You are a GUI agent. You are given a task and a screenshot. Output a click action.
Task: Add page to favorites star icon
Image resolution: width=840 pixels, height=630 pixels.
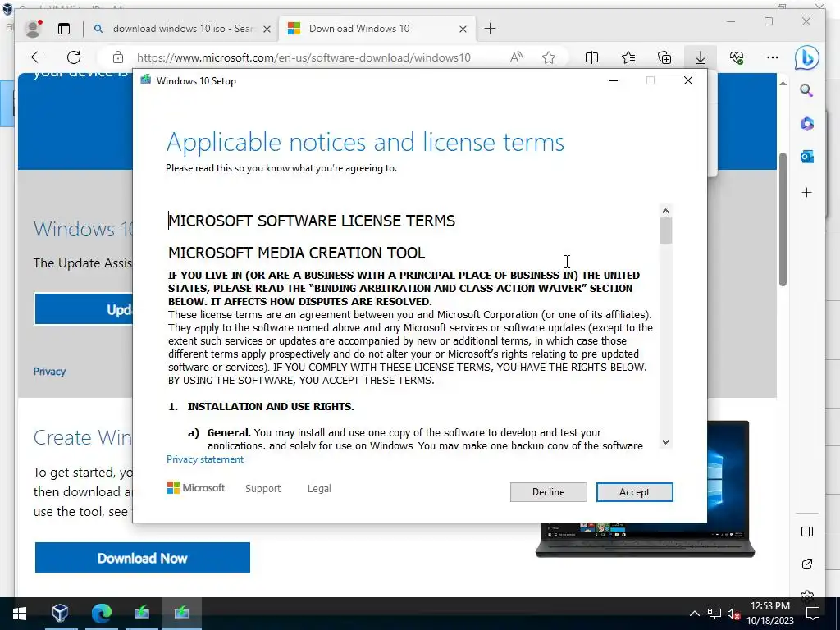coord(549,57)
